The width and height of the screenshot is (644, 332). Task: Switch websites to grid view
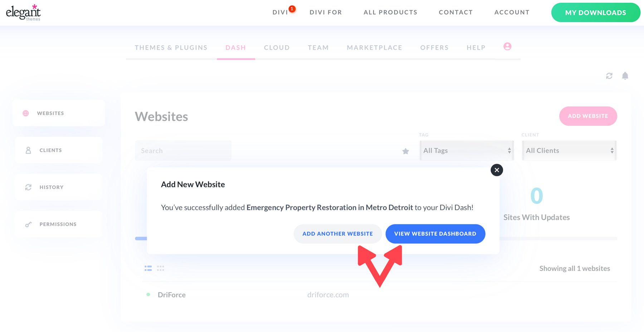[161, 268]
